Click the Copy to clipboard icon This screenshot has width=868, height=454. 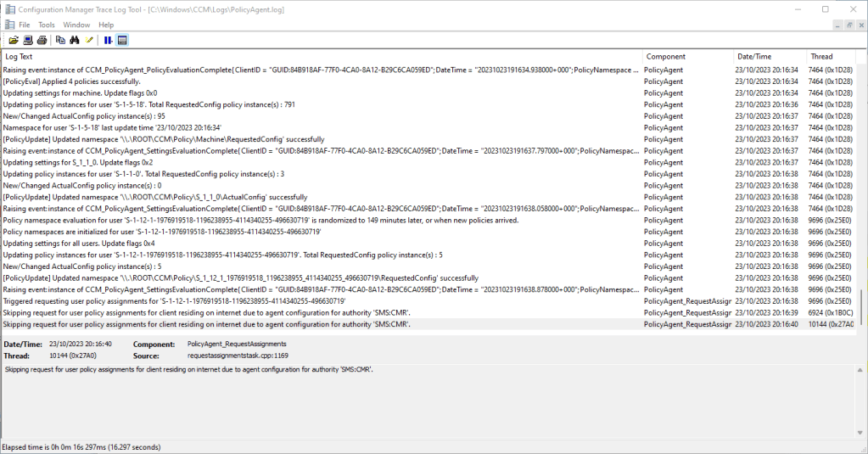(x=60, y=40)
